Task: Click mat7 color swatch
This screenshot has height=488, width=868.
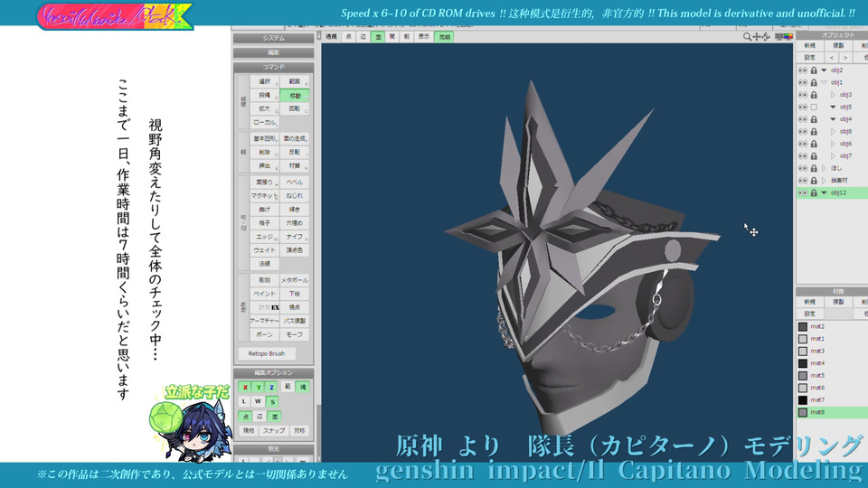Action: pos(803,400)
